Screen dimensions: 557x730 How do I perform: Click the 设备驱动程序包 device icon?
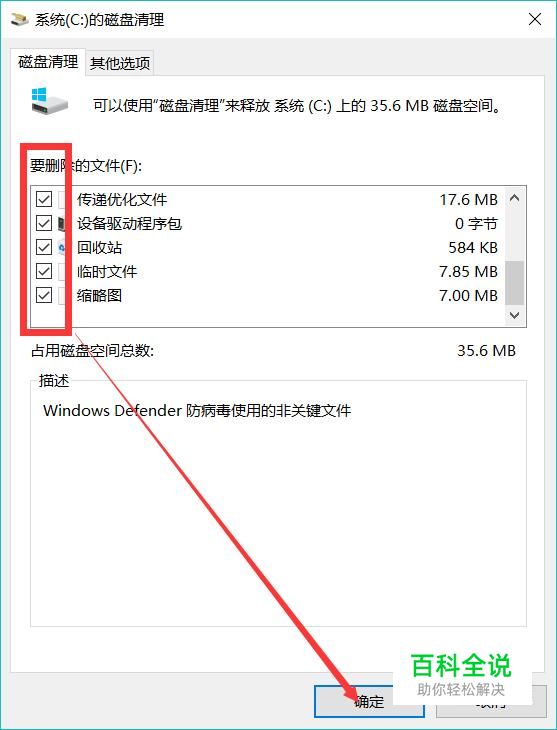pos(64,224)
